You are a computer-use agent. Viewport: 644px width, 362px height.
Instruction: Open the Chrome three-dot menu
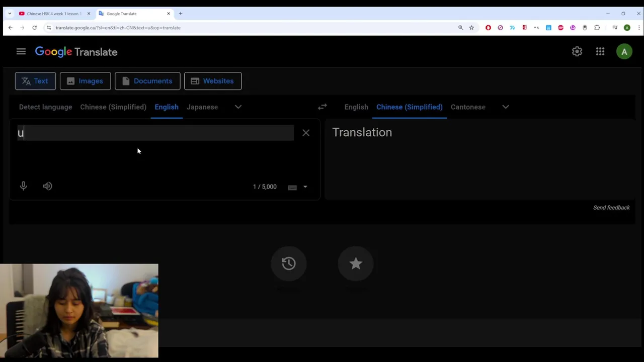coord(638,28)
